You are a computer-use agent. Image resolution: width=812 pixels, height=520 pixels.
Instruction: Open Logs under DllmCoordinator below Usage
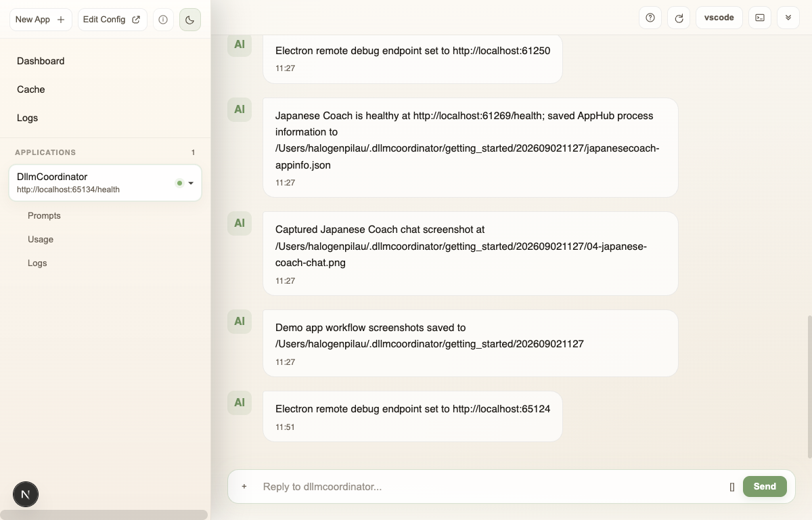tap(37, 263)
